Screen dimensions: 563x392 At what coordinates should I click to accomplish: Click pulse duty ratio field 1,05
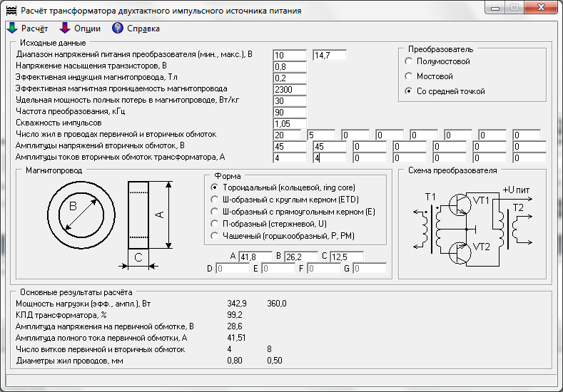(290, 124)
